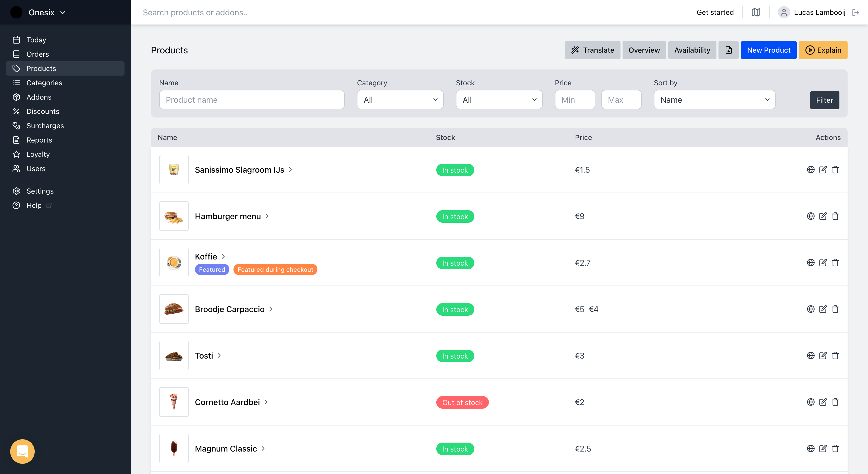Click the Translate button
The height and width of the screenshot is (474, 868).
pyautogui.click(x=592, y=50)
